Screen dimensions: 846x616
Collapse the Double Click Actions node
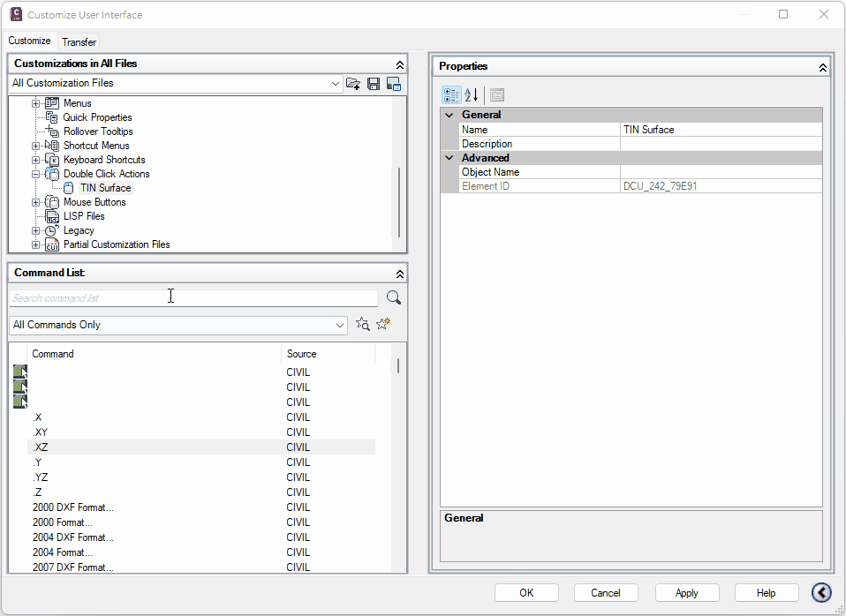coord(36,174)
